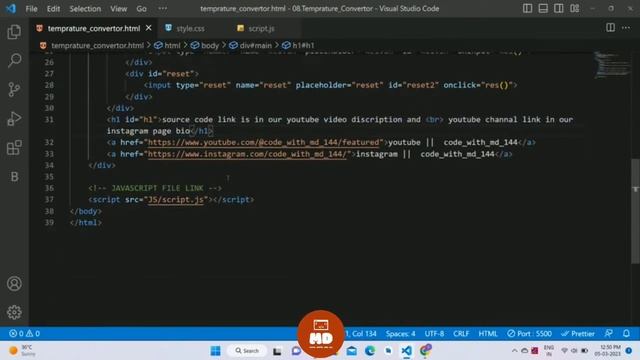640x360 pixels.
Task: Click the Prettier status item
Action: [578, 333]
